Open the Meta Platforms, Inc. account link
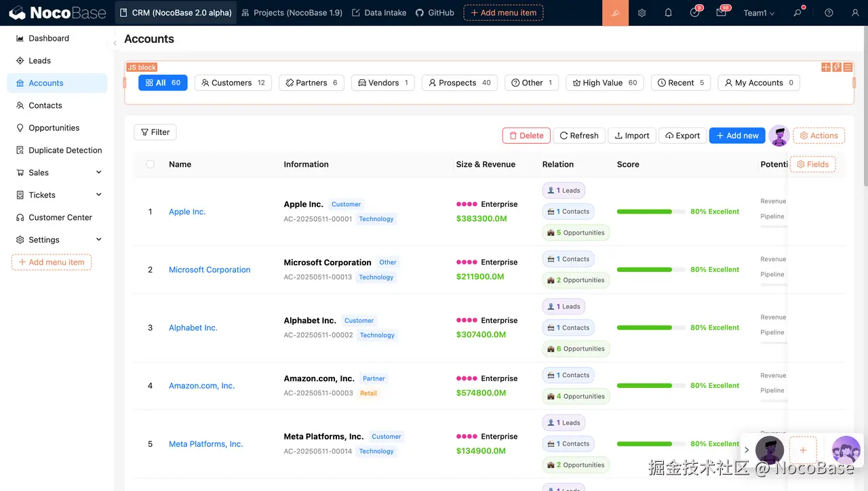 point(205,444)
